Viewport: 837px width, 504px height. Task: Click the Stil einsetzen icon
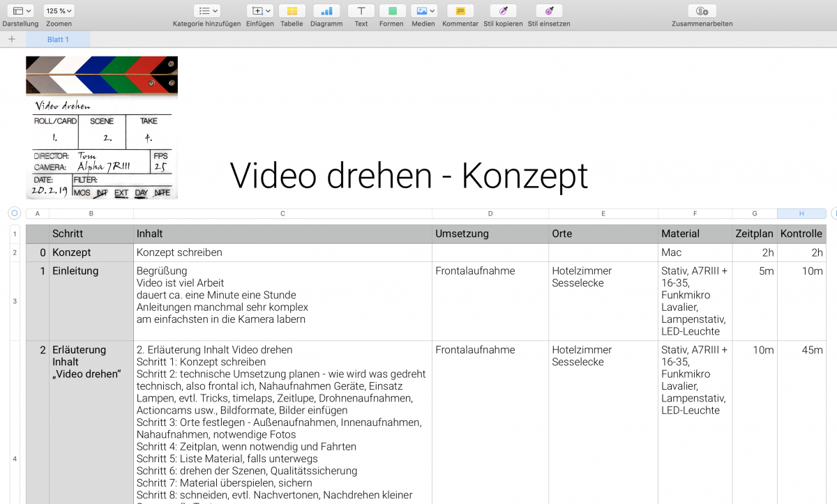point(549,11)
